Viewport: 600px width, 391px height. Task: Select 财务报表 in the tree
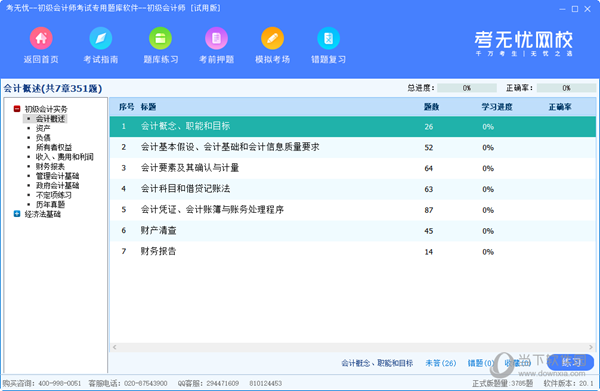tap(51, 166)
